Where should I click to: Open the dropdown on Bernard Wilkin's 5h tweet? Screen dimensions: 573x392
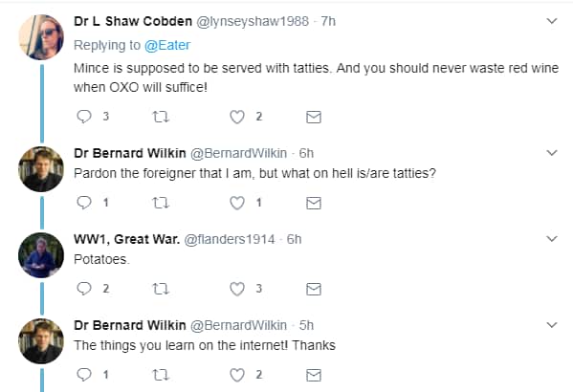point(552,324)
